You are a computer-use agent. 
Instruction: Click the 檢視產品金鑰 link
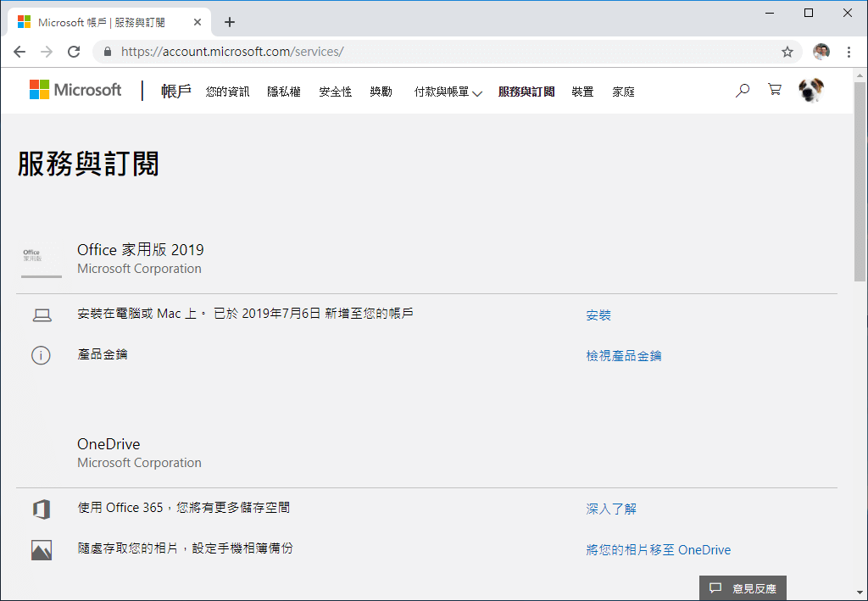[x=624, y=356]
